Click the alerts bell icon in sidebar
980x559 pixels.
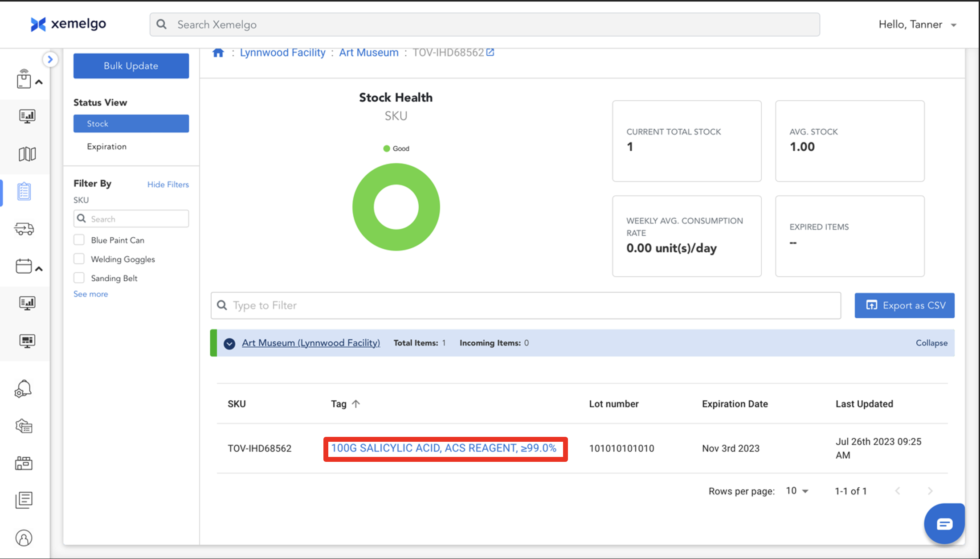[x=24, y=389]
